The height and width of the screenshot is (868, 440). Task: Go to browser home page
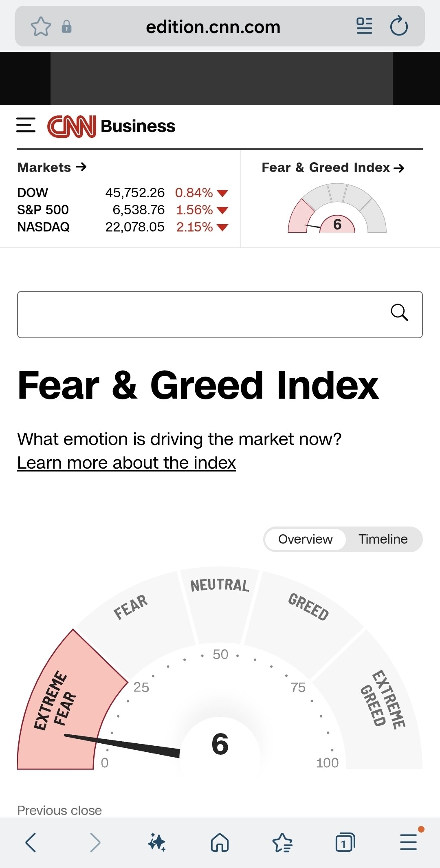[220, 842]
